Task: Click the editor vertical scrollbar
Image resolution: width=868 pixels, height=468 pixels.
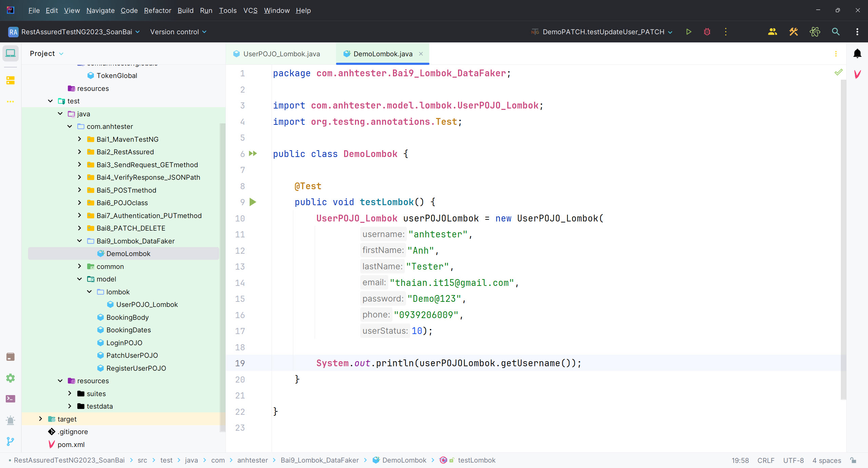Action: (843, 237)
